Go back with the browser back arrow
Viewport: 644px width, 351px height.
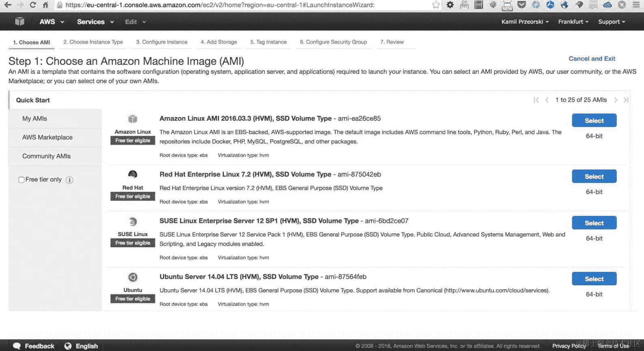click(x=8, y=5)
